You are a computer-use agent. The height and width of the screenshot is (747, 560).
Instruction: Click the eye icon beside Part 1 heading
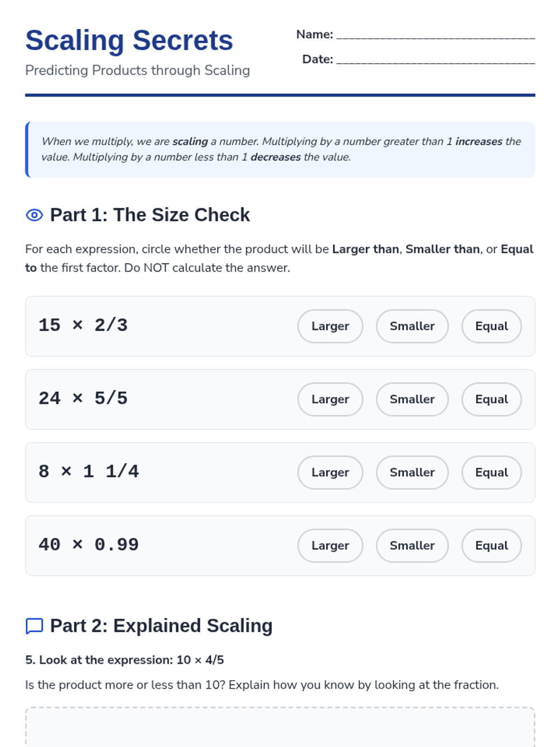click(34, 215)
